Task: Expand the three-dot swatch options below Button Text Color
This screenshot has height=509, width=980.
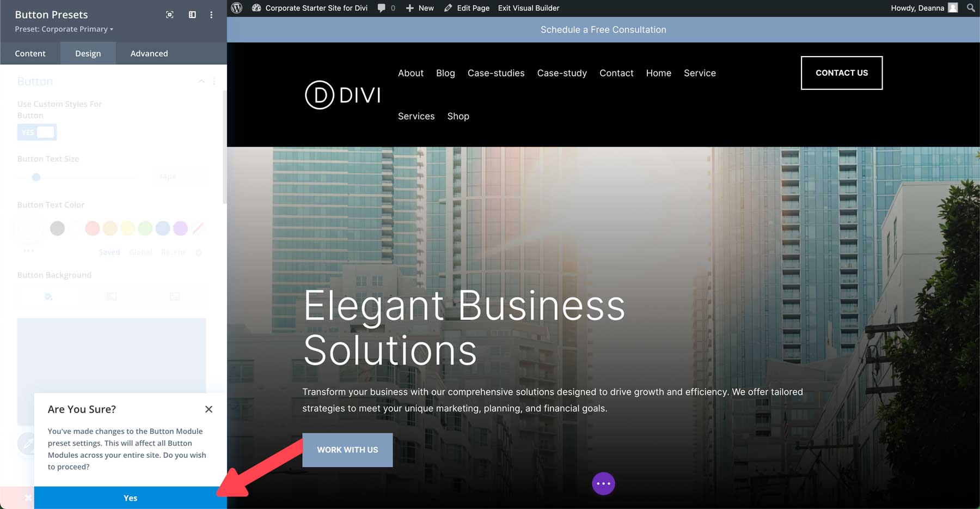Action: tap(28, 251)
